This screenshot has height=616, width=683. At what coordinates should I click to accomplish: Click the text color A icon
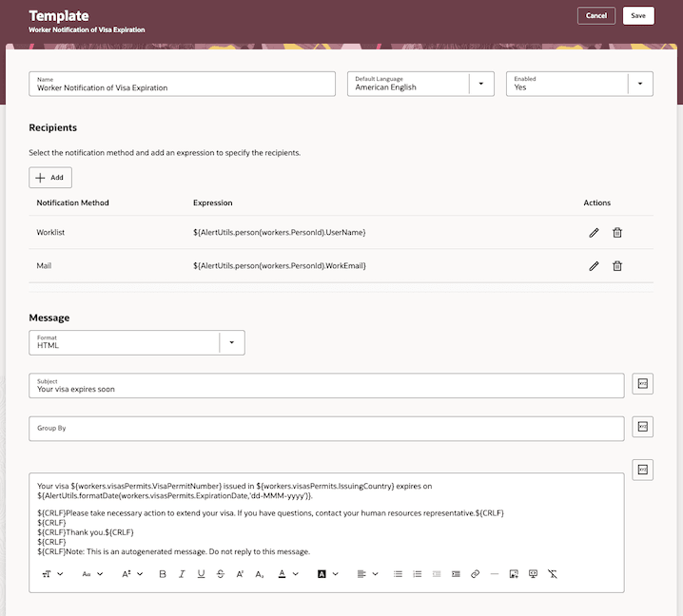(282, 574)
